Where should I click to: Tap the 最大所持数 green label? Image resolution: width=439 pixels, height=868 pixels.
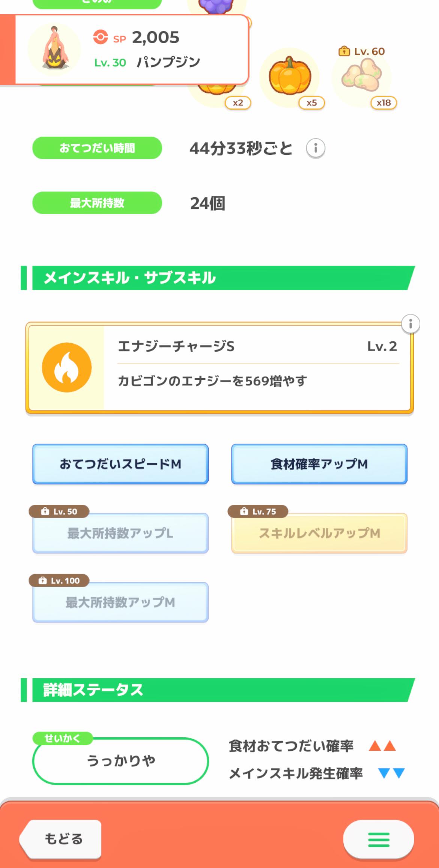point(97,203)
